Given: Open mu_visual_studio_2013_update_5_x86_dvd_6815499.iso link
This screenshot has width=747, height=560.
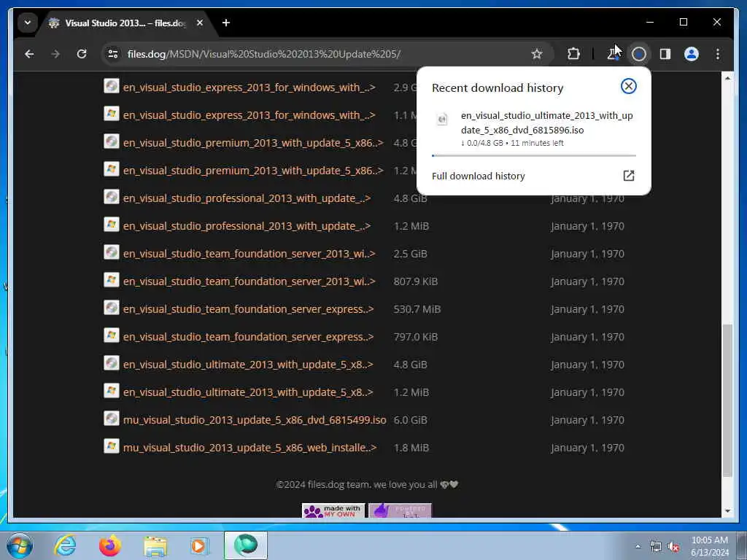Looking at the screenshot, I should (x=255, y=420).
